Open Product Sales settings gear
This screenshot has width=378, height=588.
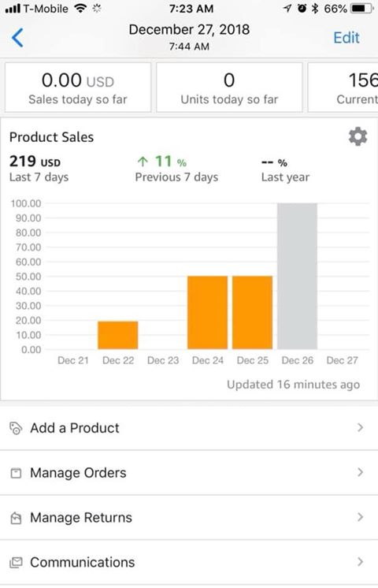tap(358, 136)
